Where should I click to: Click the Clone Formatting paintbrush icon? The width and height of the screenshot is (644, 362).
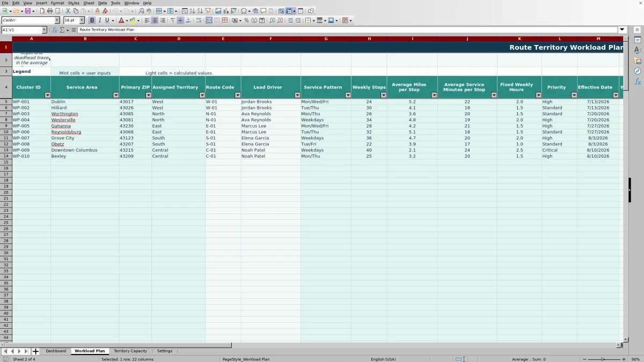[98, 11]
